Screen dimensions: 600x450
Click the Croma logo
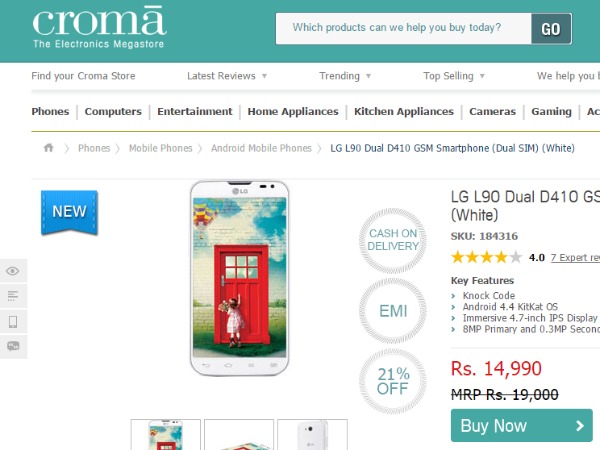coord(98,28)
